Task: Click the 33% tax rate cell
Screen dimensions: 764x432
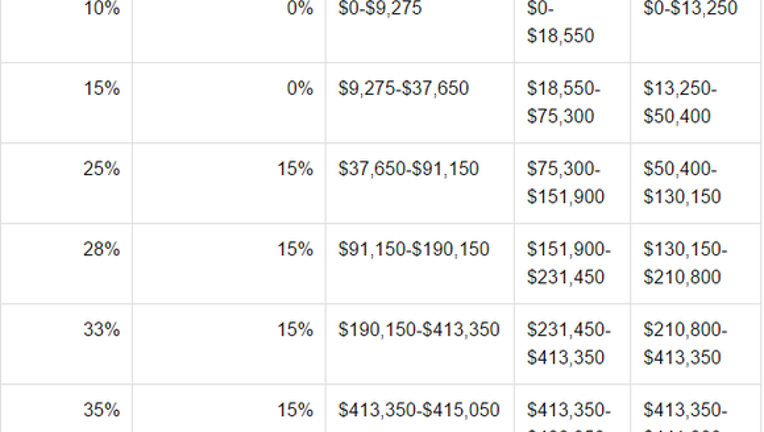Action: 66,344
